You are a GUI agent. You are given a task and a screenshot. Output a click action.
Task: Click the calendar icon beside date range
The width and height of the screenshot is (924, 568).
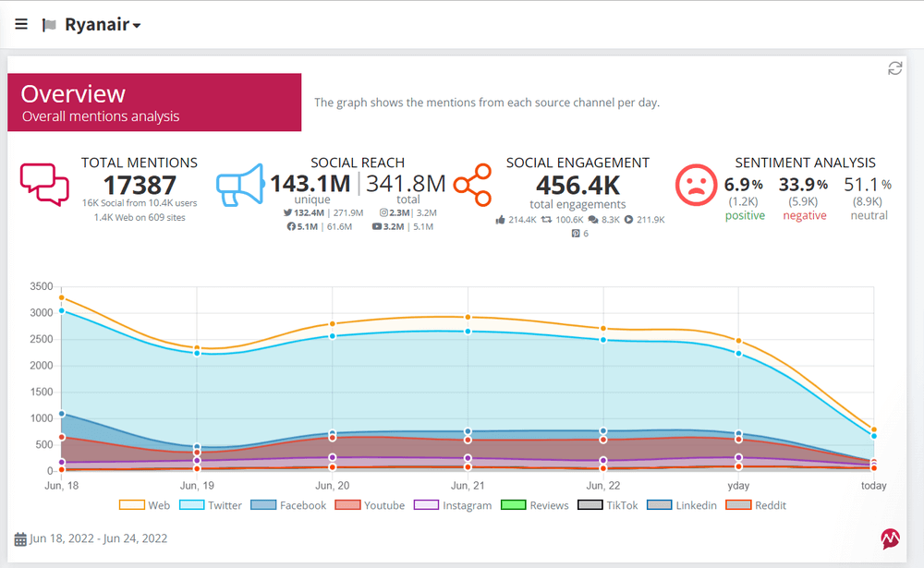click(x=20, y=538)
